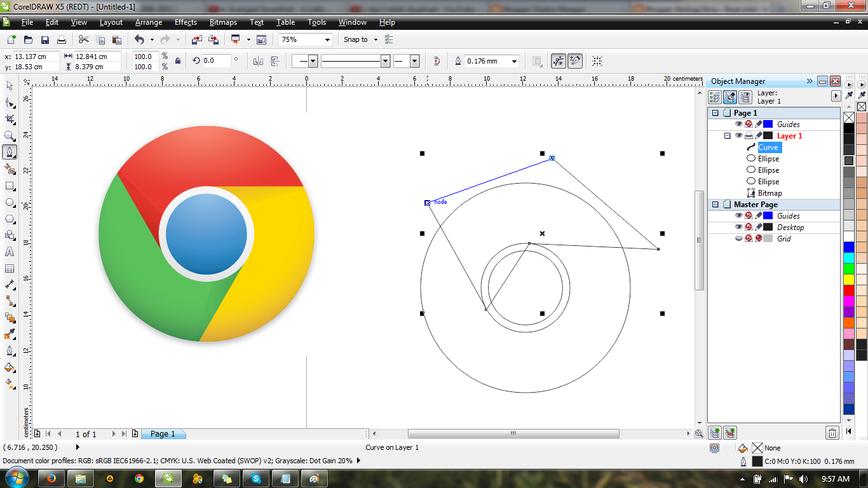Viewport: 868px width, 488px height.
Task: Click the Close curve icon in property bar
Action: point(437,61)
